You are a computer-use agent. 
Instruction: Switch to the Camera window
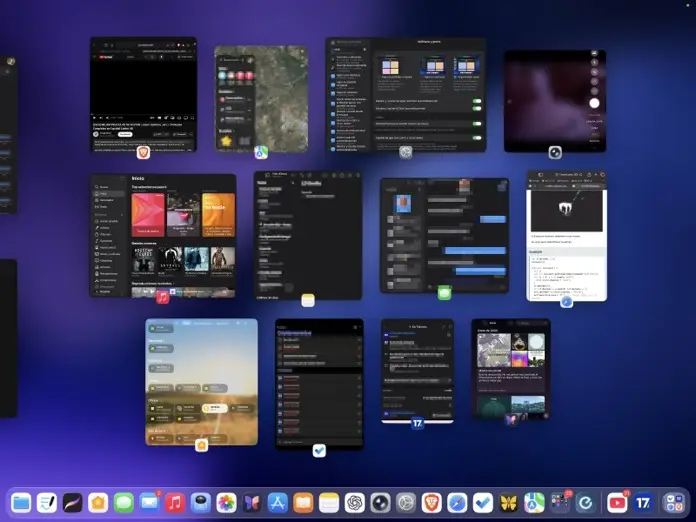tap(555, 101)
